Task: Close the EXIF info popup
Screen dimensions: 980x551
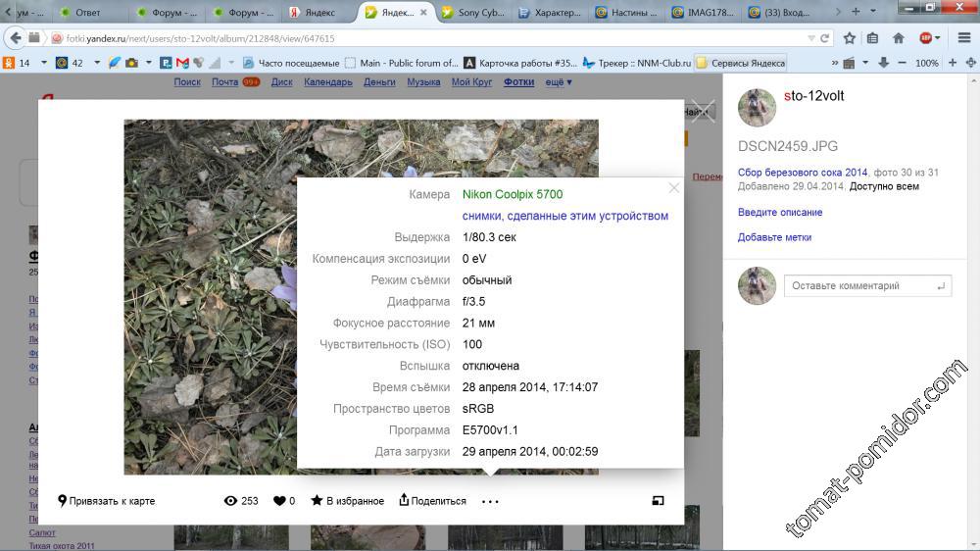Action: point(673,188)
